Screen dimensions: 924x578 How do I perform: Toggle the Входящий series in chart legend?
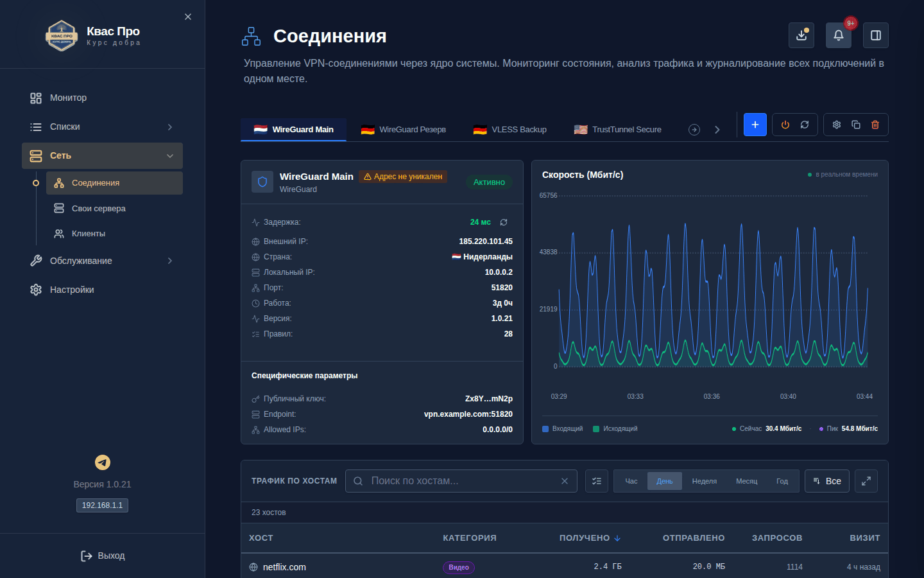[563, 429]
